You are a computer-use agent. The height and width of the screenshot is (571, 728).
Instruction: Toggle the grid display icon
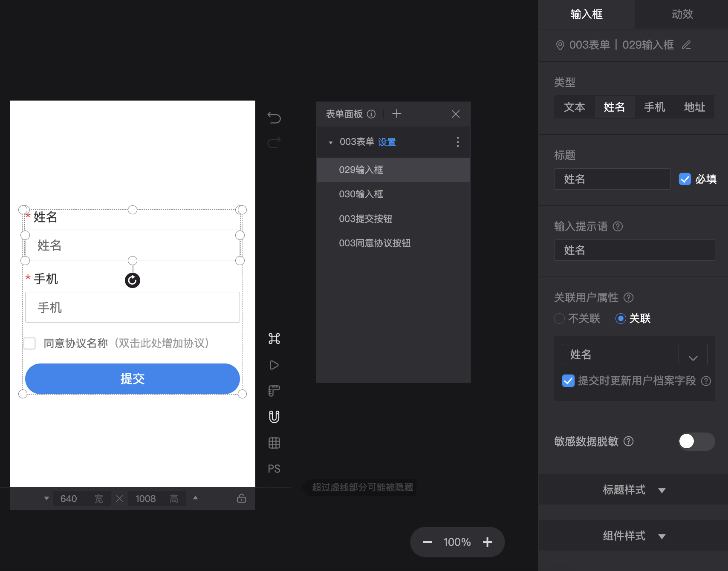tap(274, 443)
